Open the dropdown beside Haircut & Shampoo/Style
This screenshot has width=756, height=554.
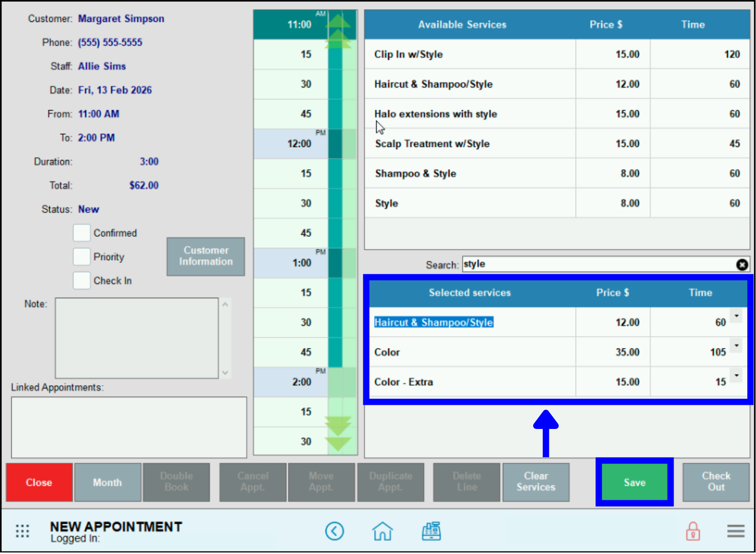(x=736, y=316)
